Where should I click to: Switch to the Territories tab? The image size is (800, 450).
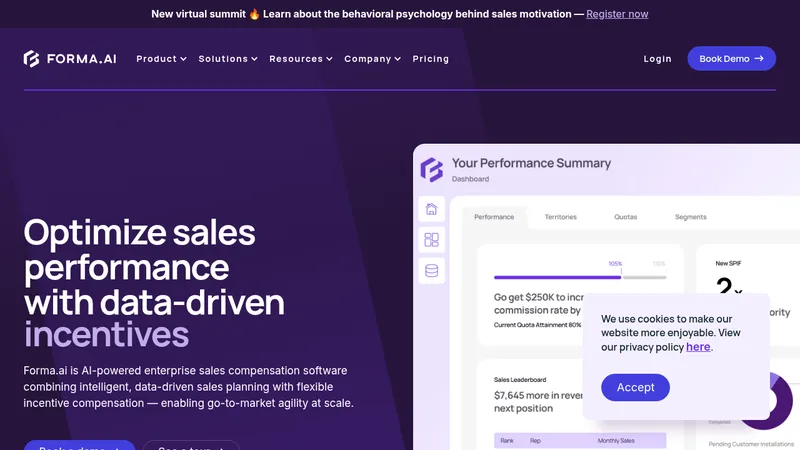tap(560, 217)
